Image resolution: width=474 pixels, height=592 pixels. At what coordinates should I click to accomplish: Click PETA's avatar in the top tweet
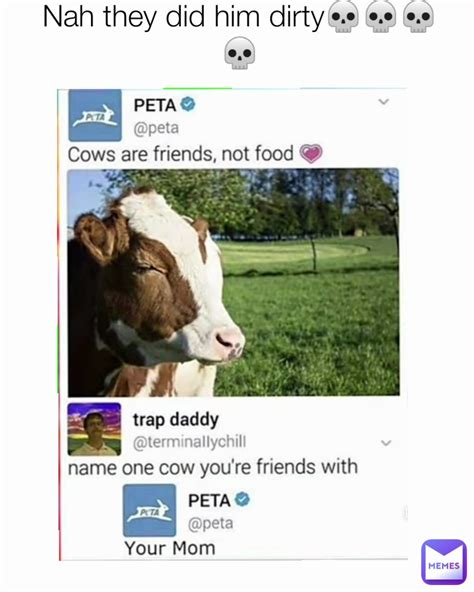pyautogui.click(x=95, y=115)
